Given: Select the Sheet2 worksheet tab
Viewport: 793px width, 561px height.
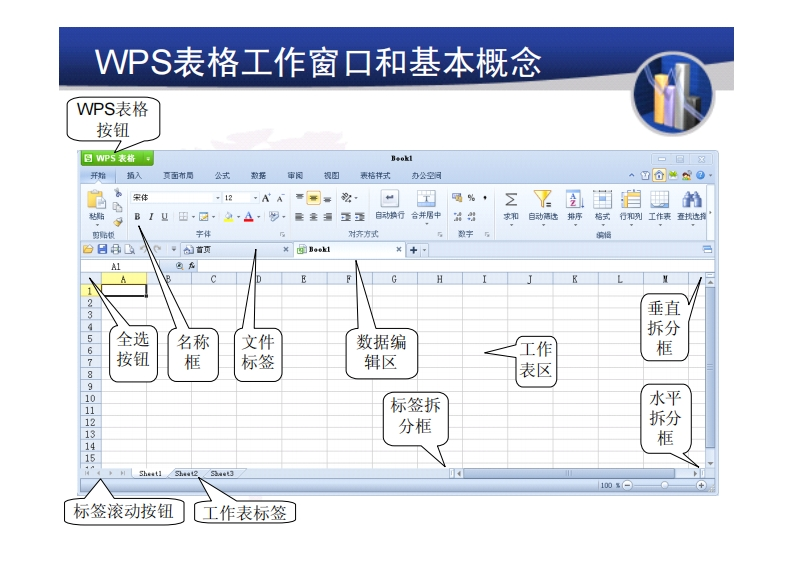Looking at the screenshot, I should coord(186,473).
